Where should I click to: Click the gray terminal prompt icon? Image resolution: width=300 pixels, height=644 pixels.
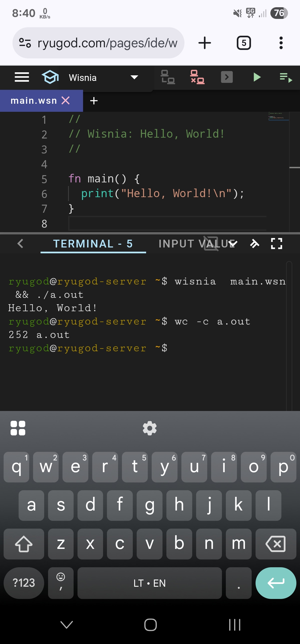pyautogui.click(x=227, y=77)
